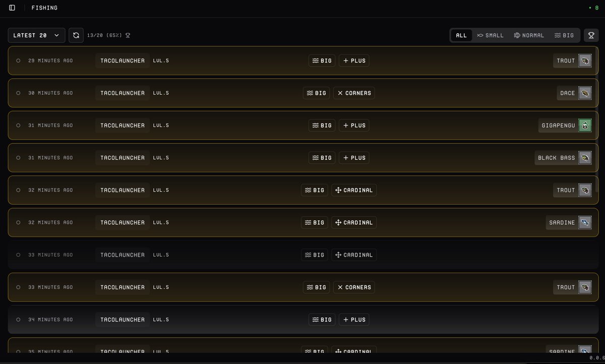Viewport: 605px width, 364px height.
Task: Click Tacolauncher in the 29 minutes row
Action: coord(123,61)
